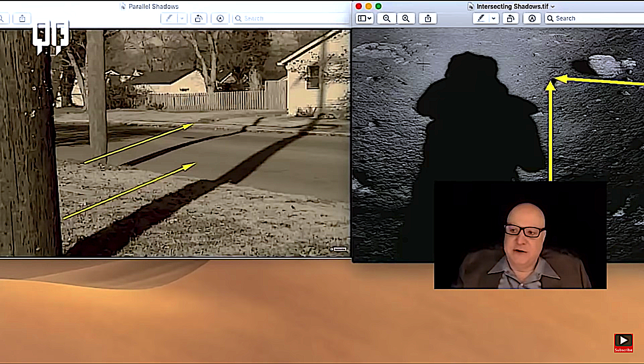Zoom in on Intersecting Shadows image
644x364 pixels.
[x=405, y=18]
